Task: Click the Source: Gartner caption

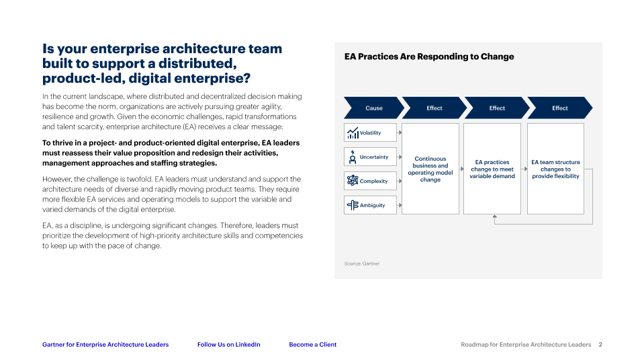Action: [x=361, y=264]
